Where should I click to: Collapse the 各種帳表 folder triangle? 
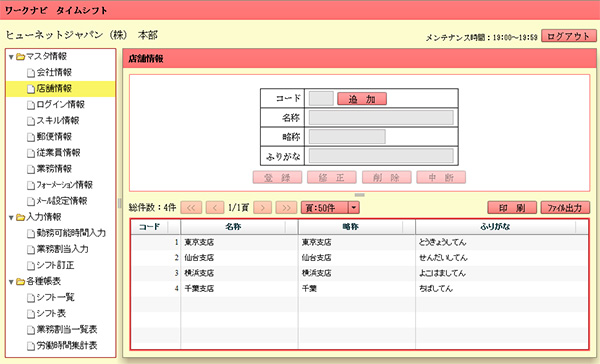[x=11, y=282]
